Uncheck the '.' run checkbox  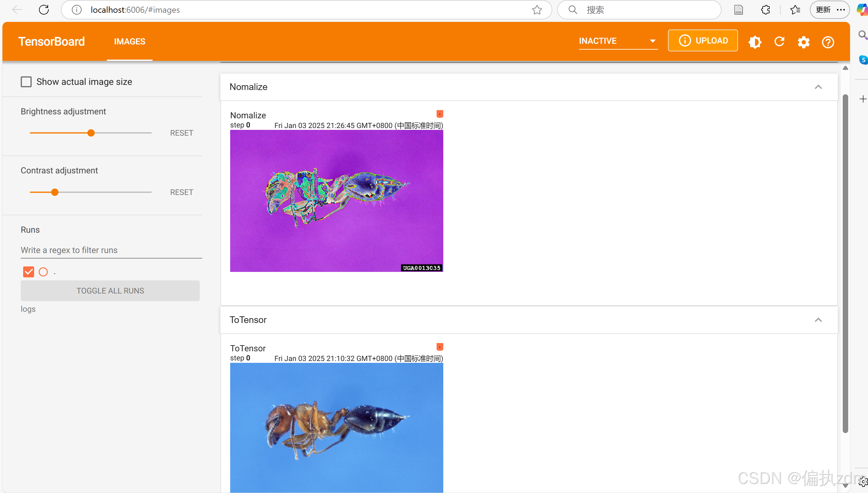tap(29, 272)
